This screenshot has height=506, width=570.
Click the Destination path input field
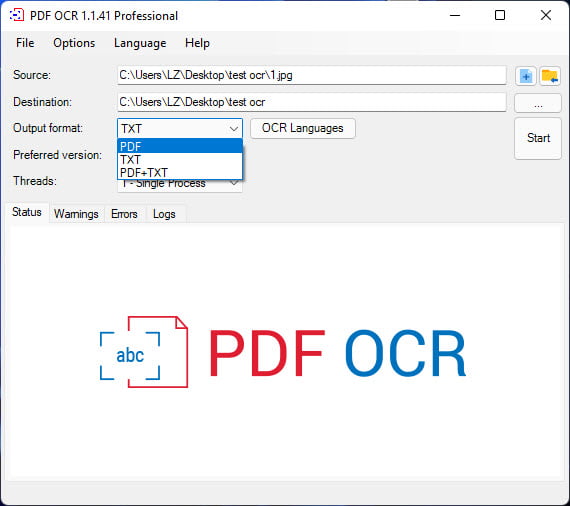[312, 102]
